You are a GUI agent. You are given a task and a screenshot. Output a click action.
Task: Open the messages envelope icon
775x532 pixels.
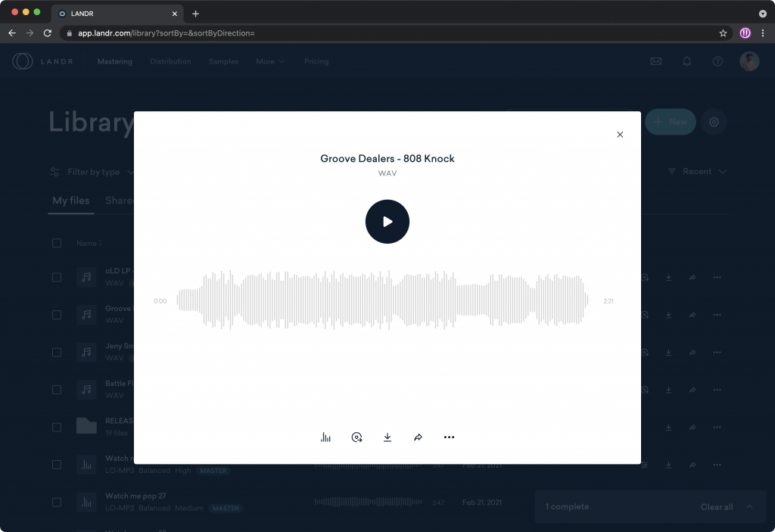pyautogui.click(x=655, y=62)
